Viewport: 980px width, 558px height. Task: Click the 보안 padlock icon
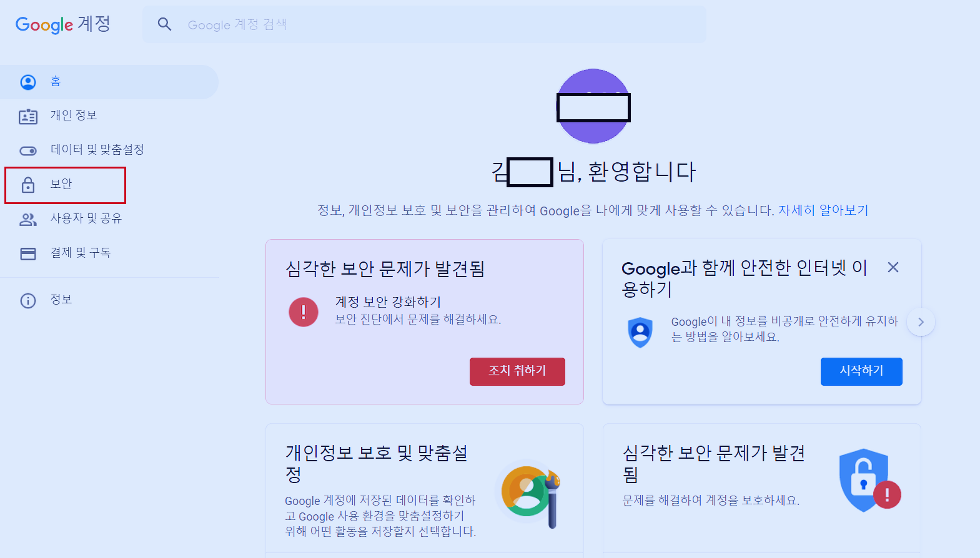click(x=28, y=185)
